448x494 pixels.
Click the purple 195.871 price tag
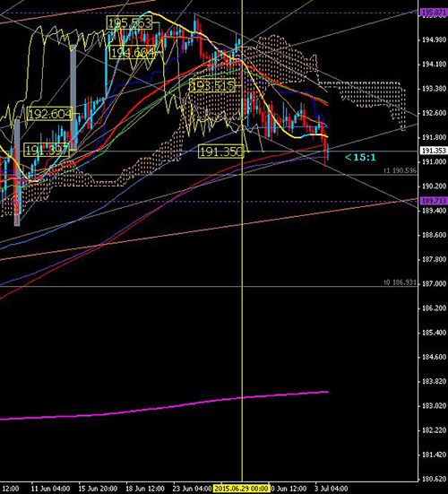(x=434, y=13)
